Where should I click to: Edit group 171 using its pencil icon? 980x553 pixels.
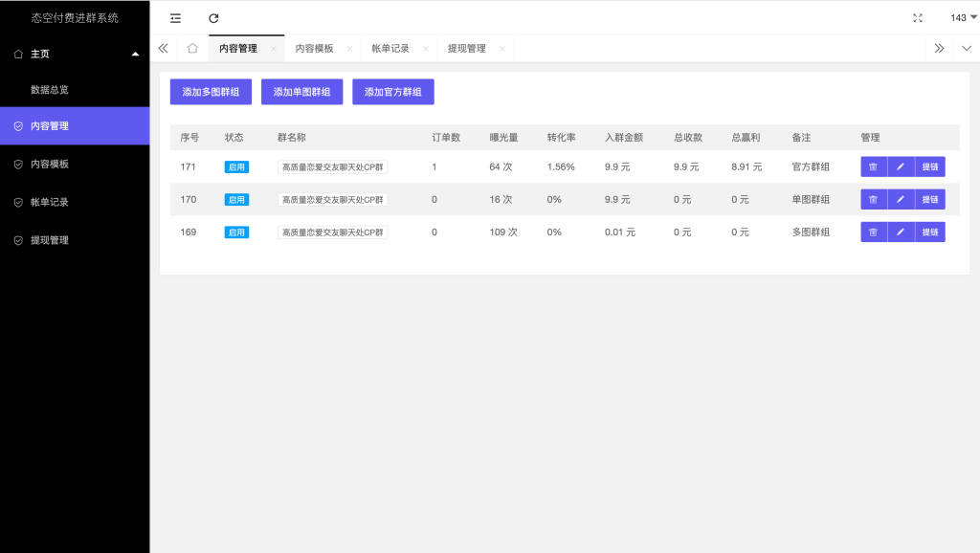(901, 166)
